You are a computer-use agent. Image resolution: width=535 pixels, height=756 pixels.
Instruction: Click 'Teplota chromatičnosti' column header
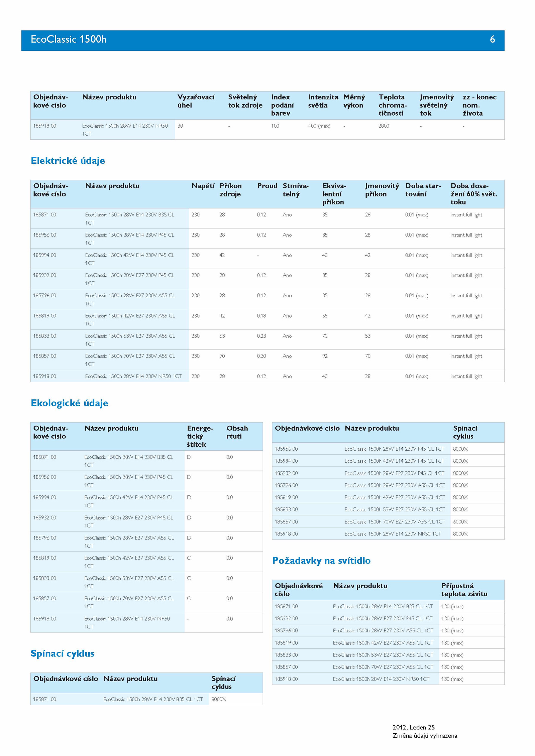[x=393, y=105]
